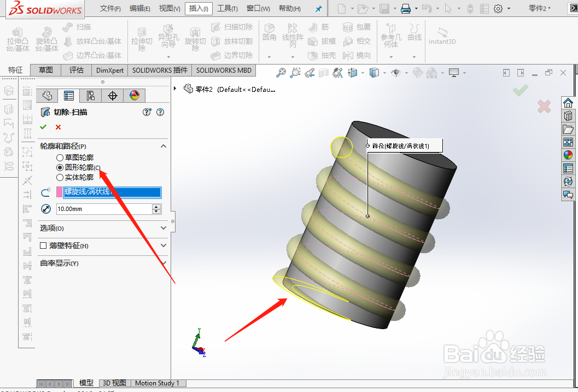
Task: Enable the 薄壁特征 (thin feature) checkbox
Action: pos(43,245)
